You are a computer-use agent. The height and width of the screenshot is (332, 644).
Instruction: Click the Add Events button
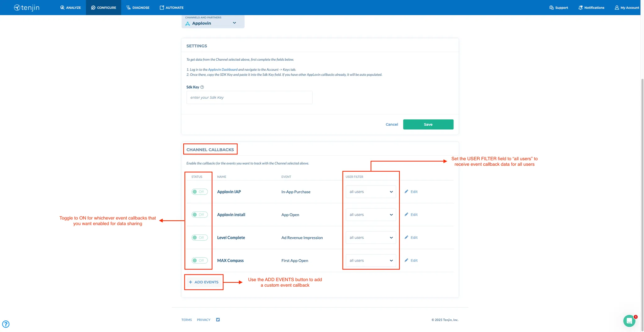click(x=204, y=282)
